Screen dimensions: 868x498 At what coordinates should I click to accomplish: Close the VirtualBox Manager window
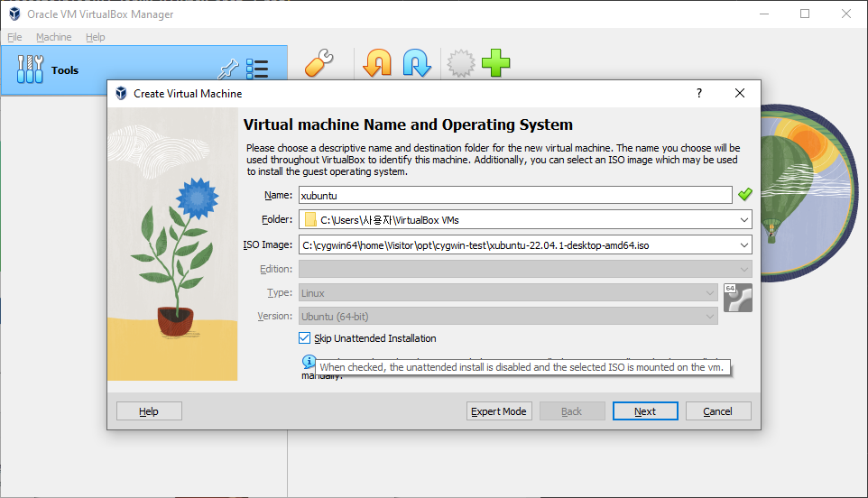[x=845, y=14]
